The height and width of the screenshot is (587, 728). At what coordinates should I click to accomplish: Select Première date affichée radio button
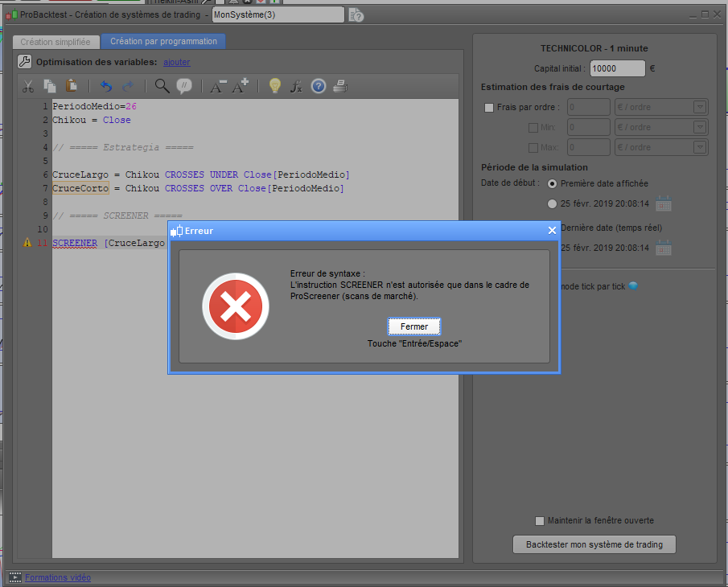tap(552, 184)
